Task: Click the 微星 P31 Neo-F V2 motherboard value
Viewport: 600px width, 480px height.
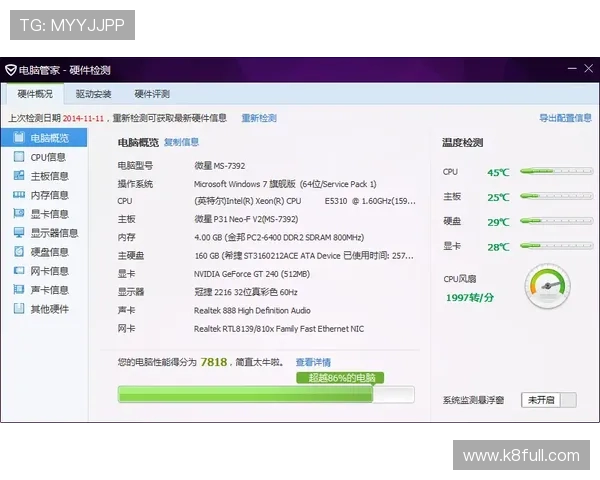Action: point(246,219)
